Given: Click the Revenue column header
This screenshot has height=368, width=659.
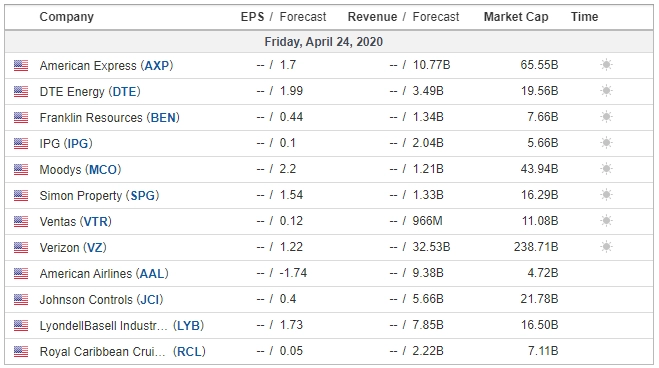Looking at the screenshot, I should (x=372, y=17).
